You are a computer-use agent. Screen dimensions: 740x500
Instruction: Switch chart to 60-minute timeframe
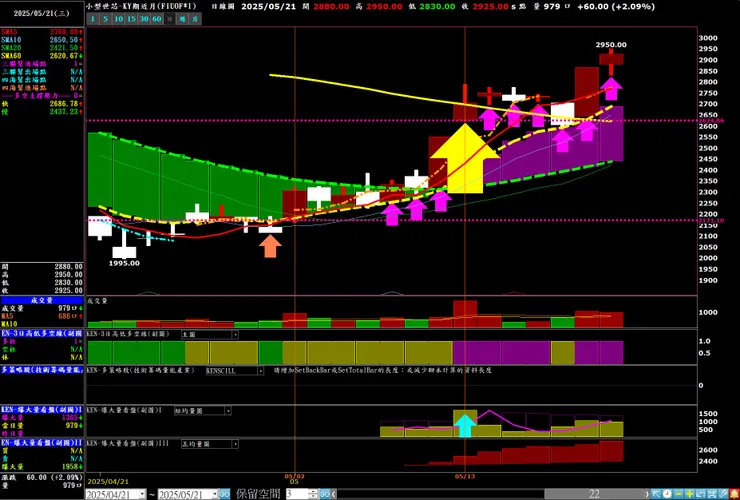pos(157,19)
